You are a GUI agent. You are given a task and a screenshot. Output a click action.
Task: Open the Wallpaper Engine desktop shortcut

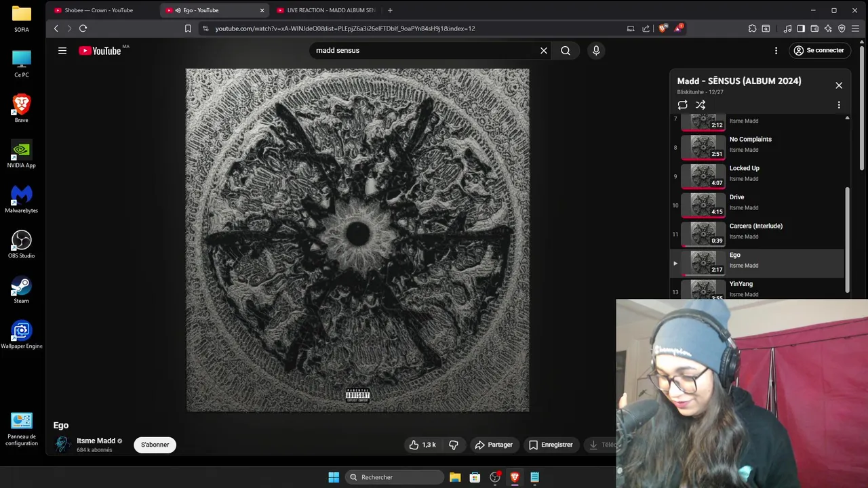pyautogui.click(x=22, y=335)
